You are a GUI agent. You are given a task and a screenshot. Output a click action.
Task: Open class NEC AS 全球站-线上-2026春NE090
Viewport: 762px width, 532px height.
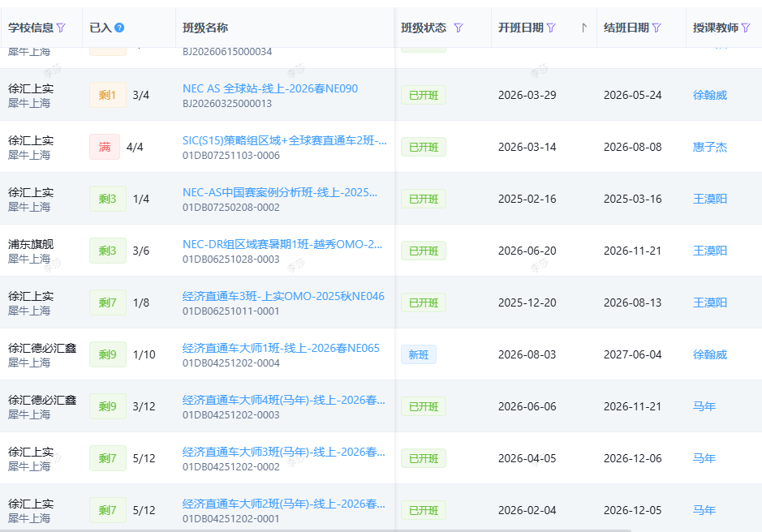(x=270, y=88)
